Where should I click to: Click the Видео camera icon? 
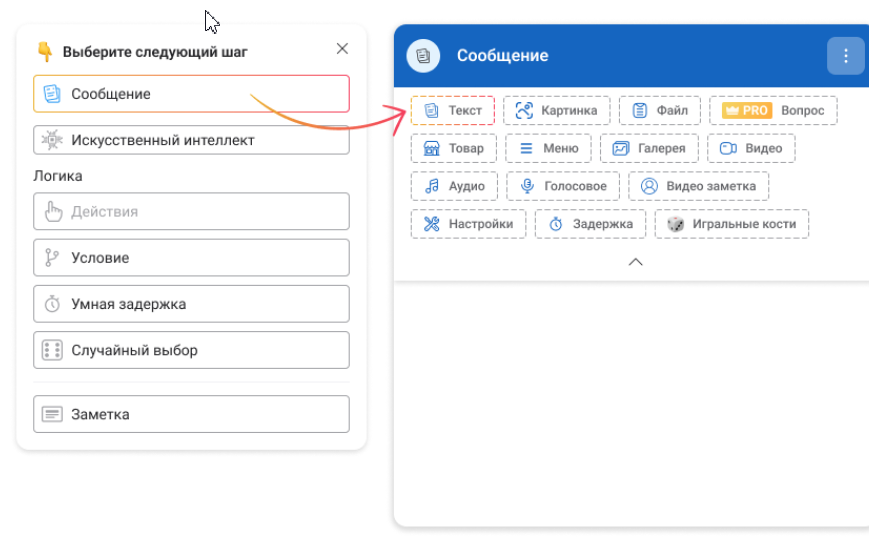(x=728, y=148)
